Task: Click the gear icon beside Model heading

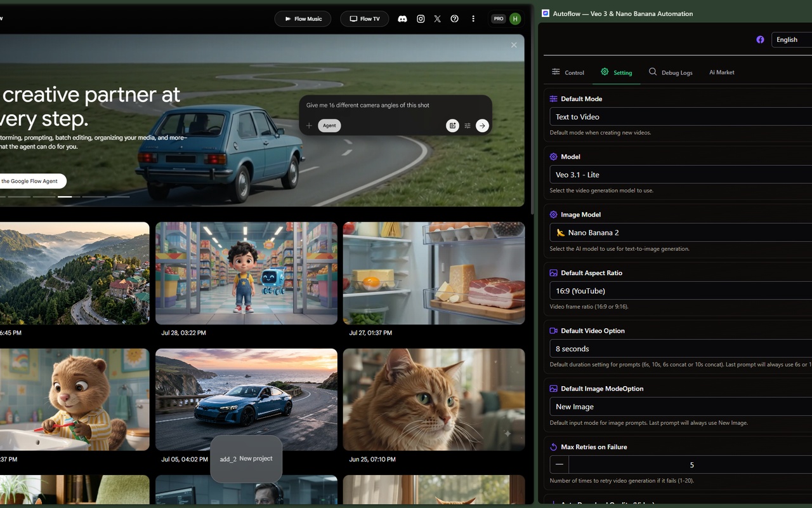Action: (553, 157)
